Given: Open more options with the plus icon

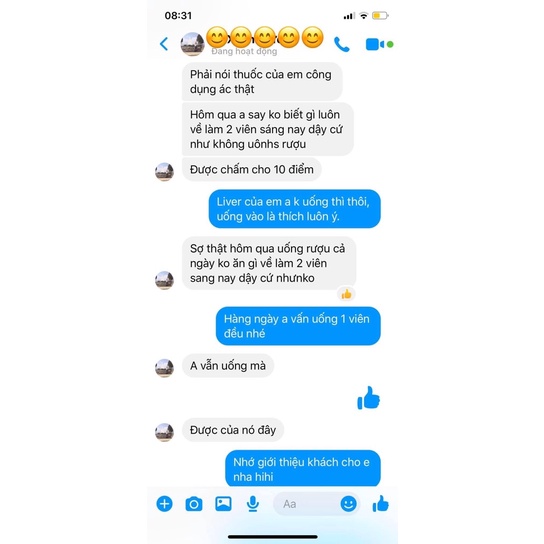Looking at the screenshot, I should coord(164,504).
